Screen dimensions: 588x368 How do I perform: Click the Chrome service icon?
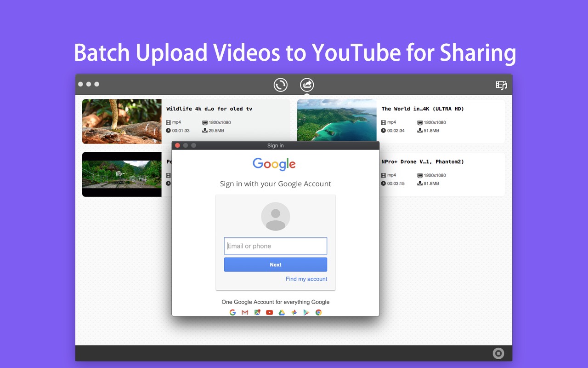click(318, 312)
